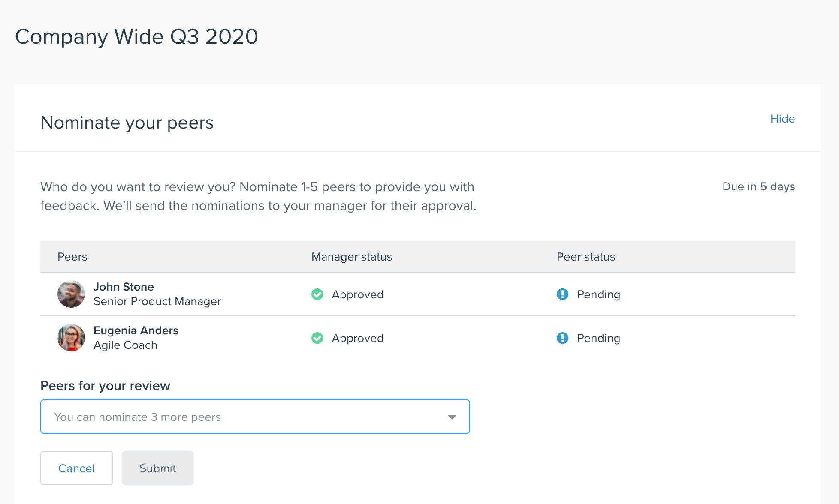839x504 pixels.
Task: Select the Eugenia Anders name text
Action: tap(136, 330)
